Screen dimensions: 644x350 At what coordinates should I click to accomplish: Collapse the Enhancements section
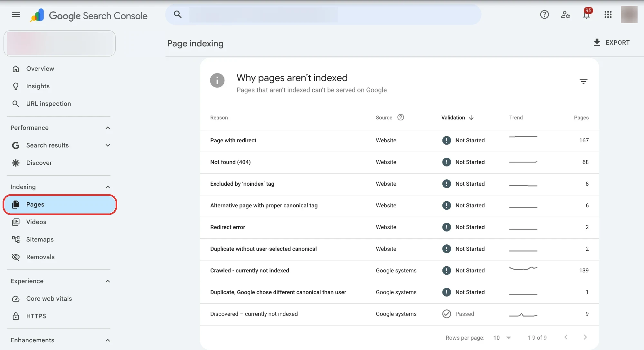coord(108,340)
